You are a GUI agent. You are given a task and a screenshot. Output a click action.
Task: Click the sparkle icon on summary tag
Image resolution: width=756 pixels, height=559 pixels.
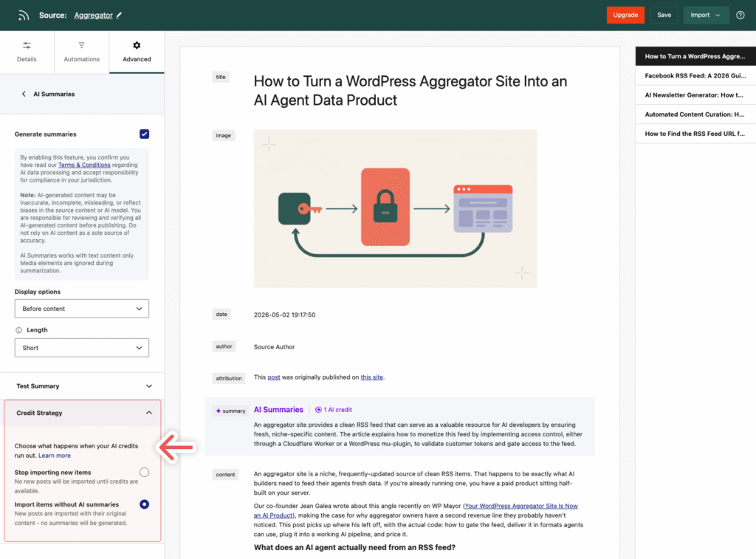(219, 411)
